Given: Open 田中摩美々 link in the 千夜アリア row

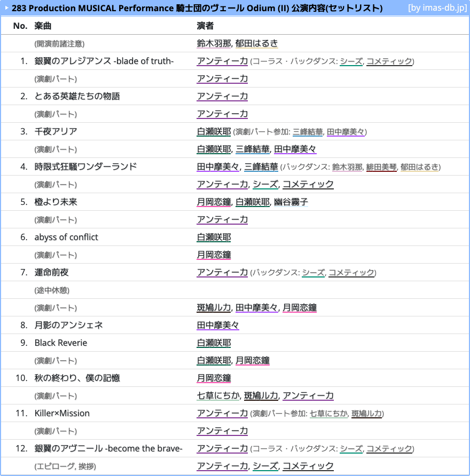Looking at the screenshot, I should [346, 132].
